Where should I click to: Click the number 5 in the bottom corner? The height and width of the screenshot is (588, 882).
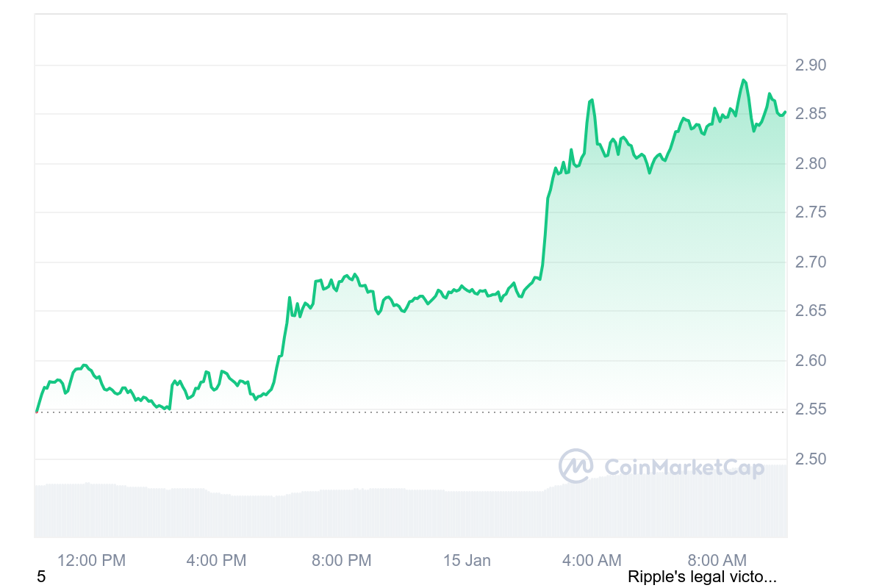[x=41, y=578]
